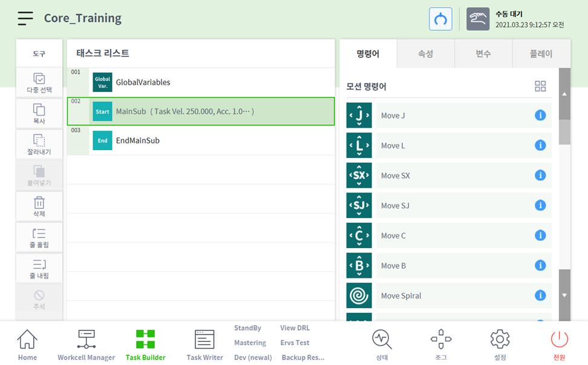The height and width of the screenshot is (365, 588).
Task: Toggle grid view of motion commands
Action: [x=540, y=86]
